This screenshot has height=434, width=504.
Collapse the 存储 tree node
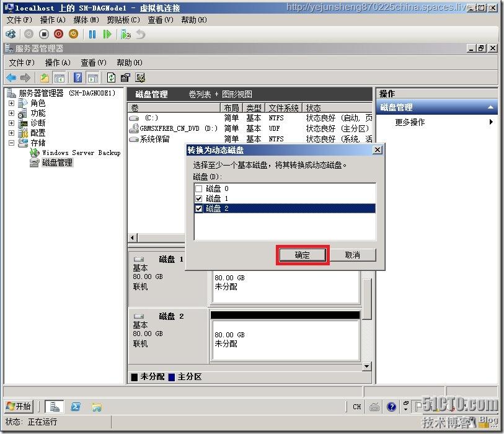point(12,143)
